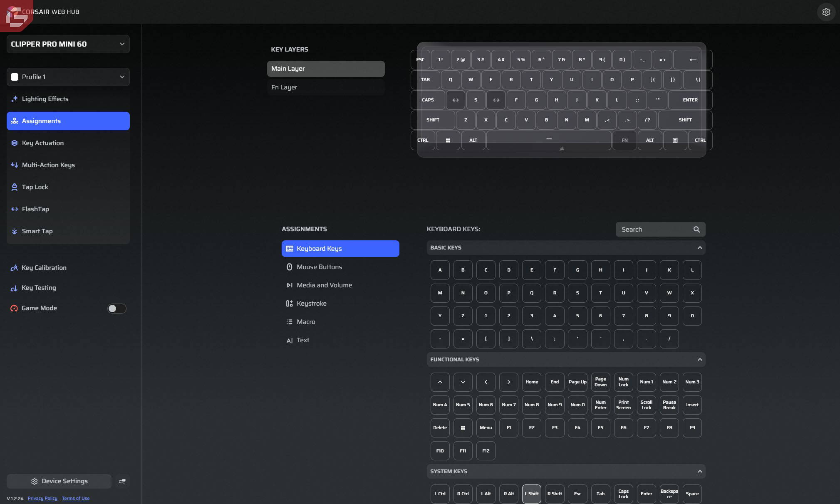Switch to the Fn Layer

pyautogui.click(x=326, y=87)
